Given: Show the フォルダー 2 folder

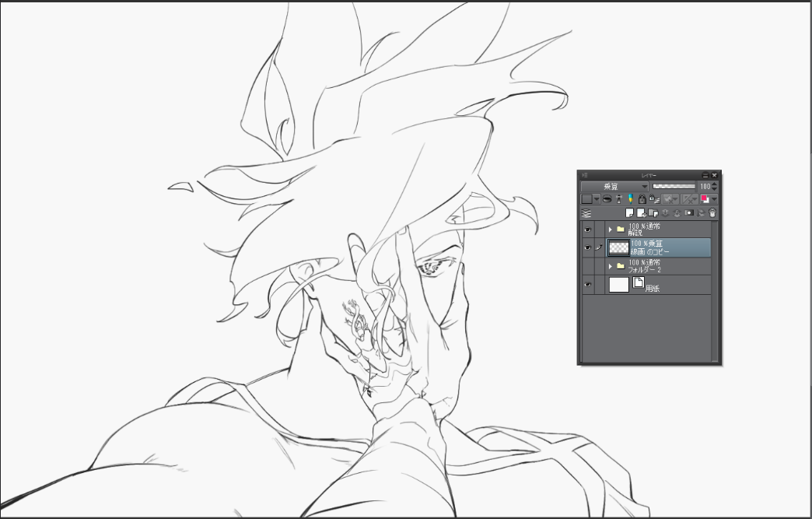Looking at the screenshot, I should tap(588, 266).
